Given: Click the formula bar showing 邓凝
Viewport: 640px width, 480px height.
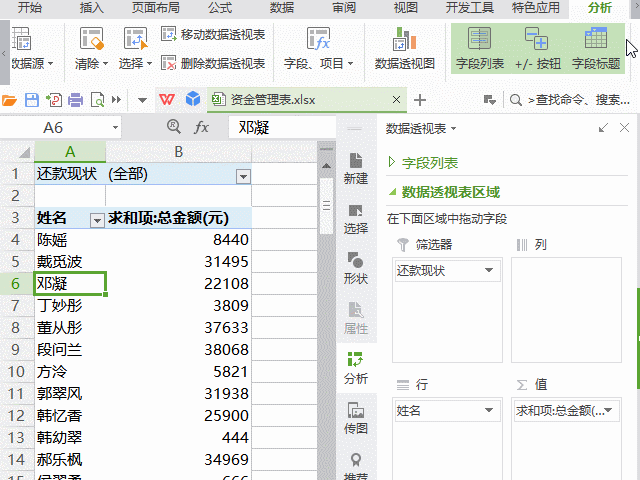Looking at the screenshot, I should pos(282,128).
